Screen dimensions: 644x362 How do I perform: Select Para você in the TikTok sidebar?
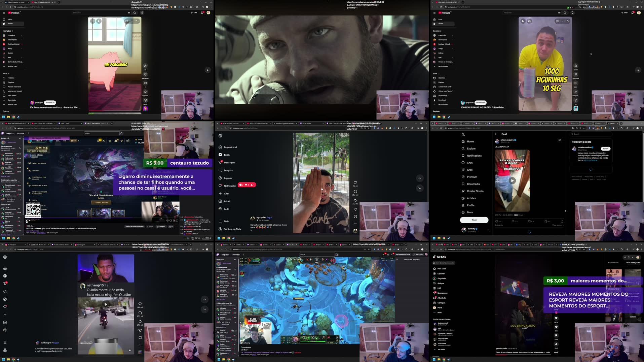(441, 268)
